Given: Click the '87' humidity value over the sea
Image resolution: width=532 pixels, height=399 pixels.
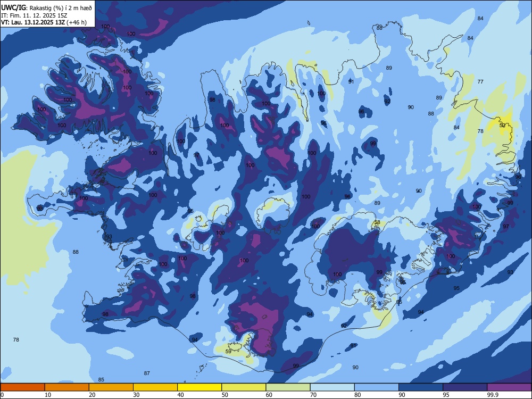Looking at the screenshot, I should [147, 373].
